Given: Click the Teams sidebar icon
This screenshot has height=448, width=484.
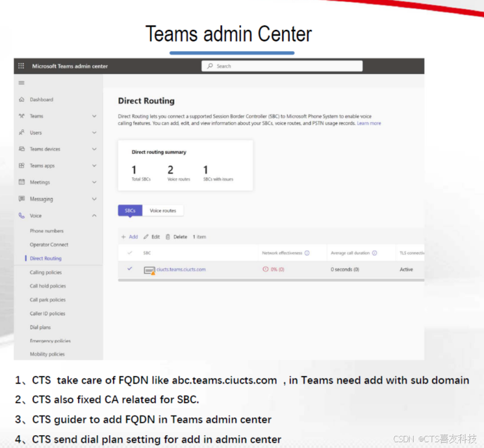Looking at the screenshot, I should coord(22,116).
